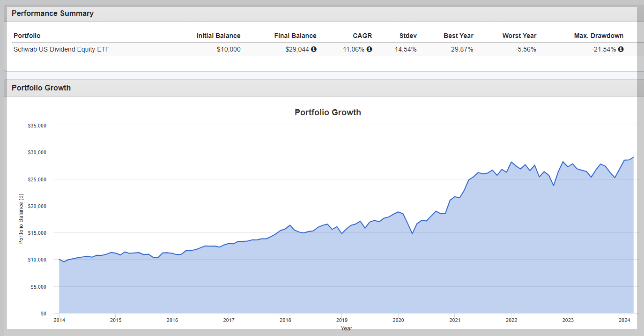This screenshot has width=644, height=336.
Task: Select the CAGR column header
Action: pos(363,36)
